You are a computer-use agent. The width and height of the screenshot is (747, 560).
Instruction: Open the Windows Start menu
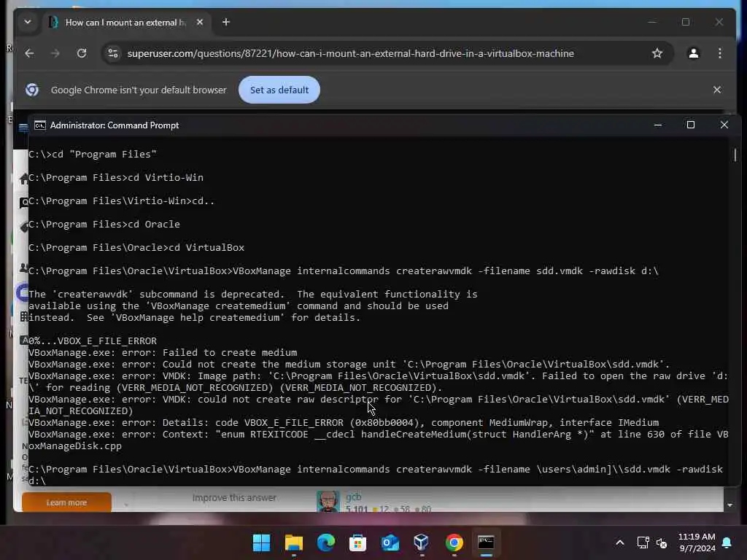click(261, 542)
